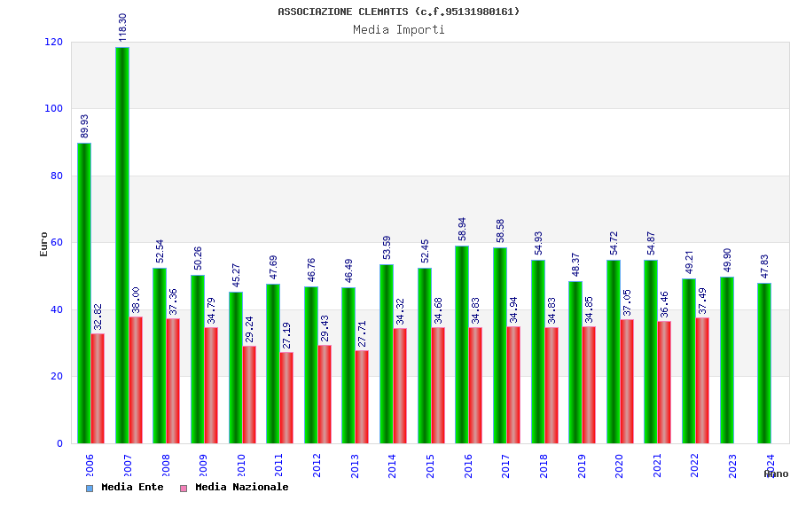Click the red 2020 bar labeled 37.05
798x532 pixels.
pos(627,381)
